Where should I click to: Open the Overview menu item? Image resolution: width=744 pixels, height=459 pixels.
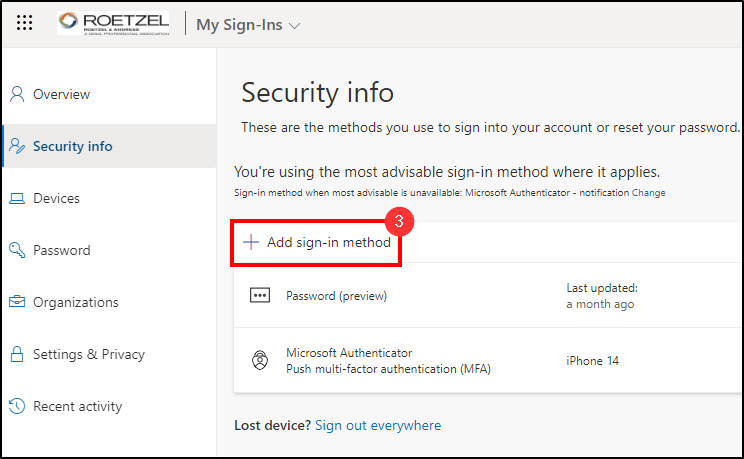[x=61, y=94]
